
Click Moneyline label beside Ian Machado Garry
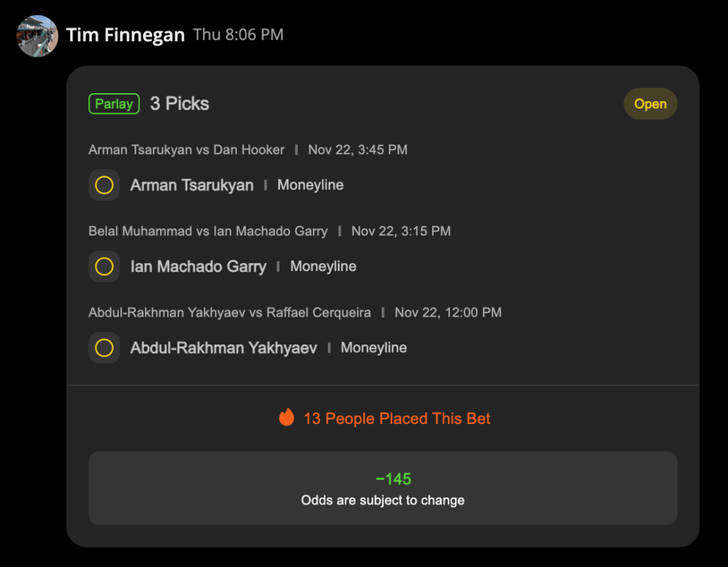tap(323, 266)
